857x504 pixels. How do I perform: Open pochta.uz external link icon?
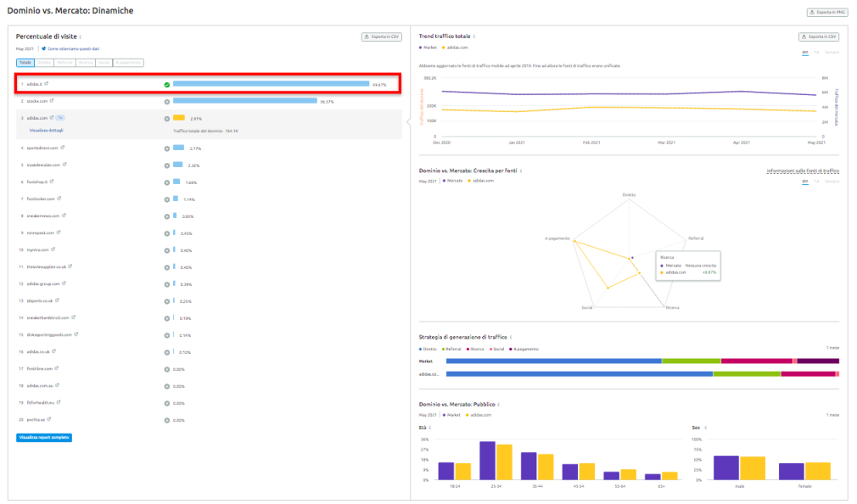49,419
